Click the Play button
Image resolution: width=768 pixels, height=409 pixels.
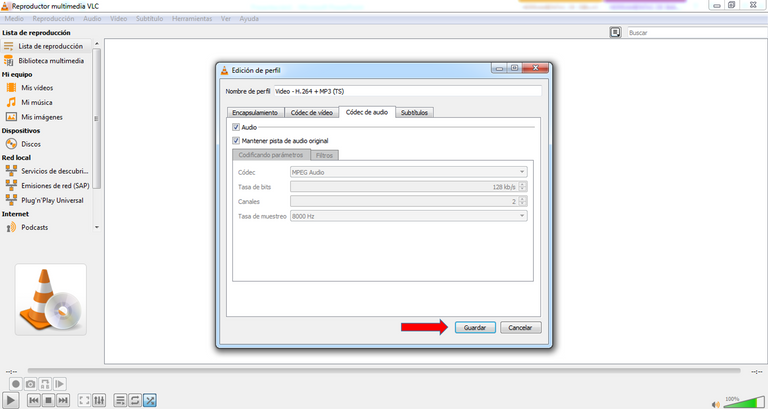(x=11, y=400)
